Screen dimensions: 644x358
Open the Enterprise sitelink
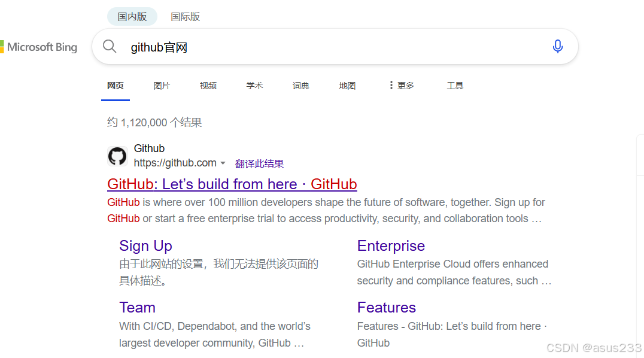(391, 246)
